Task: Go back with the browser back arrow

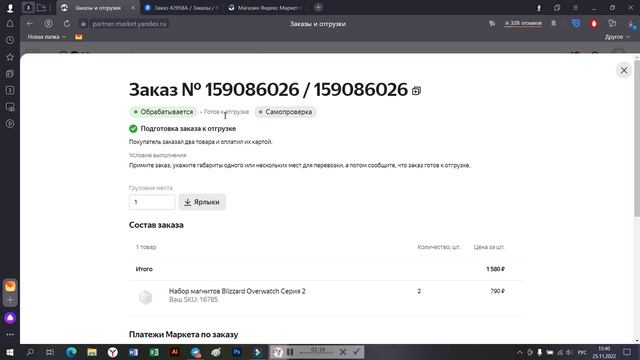Action: 29,24
